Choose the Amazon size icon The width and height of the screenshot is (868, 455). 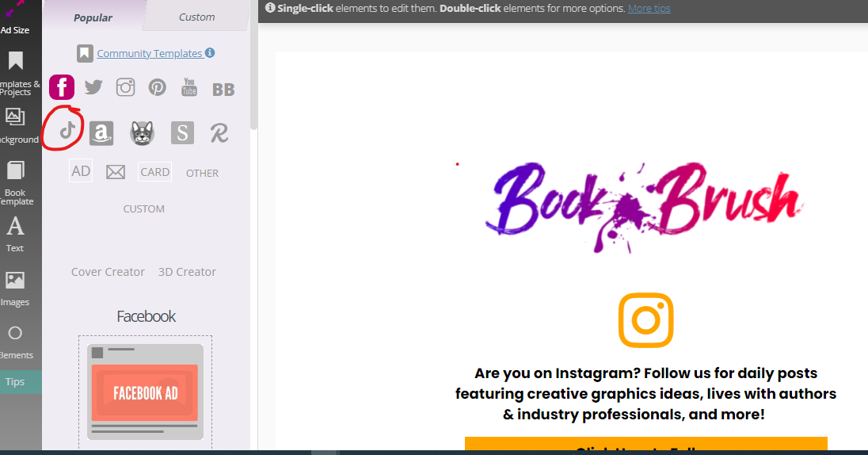coord(101,133)
